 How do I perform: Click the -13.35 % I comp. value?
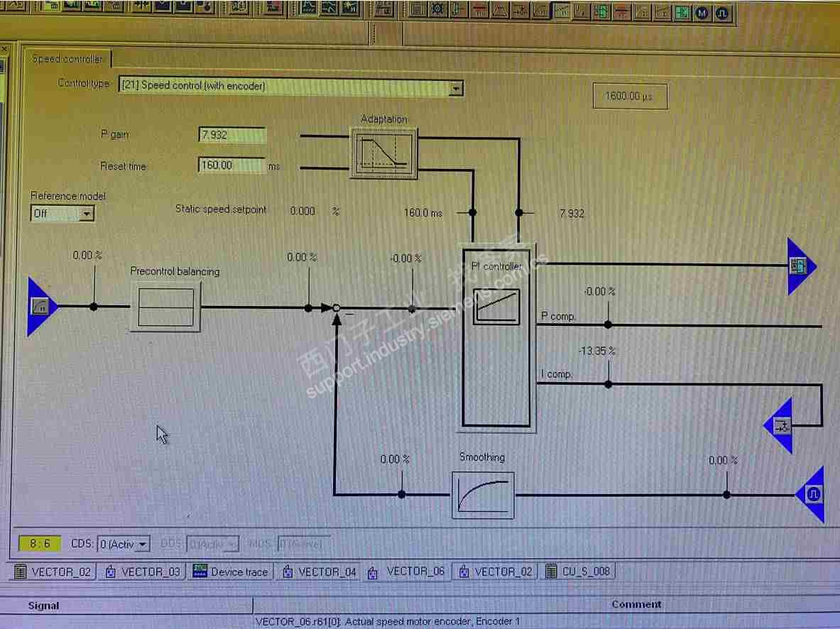pos(596,351)
